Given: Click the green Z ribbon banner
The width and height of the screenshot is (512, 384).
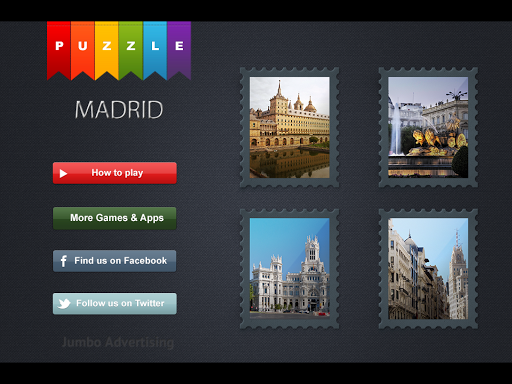Looking at the screenshot, I should [131, 50].
